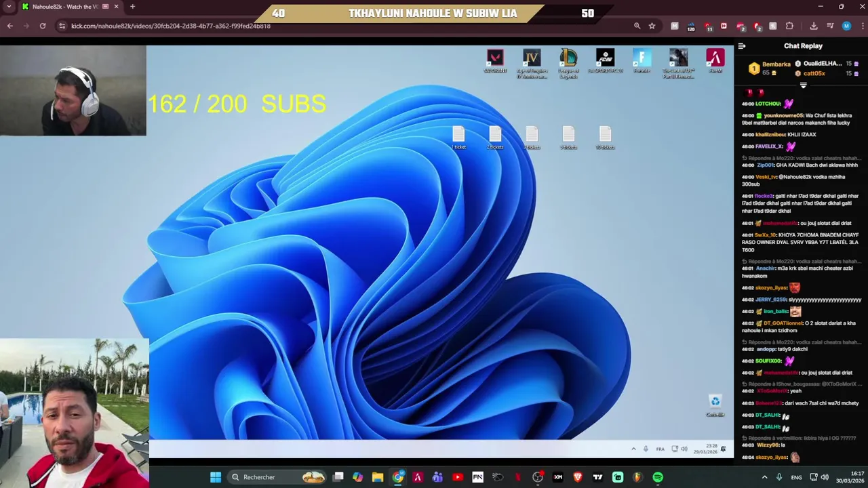The image size is (868, 488).
Task: Open The Last of Us Part II shortcut
Action: (x=678, y=63)
